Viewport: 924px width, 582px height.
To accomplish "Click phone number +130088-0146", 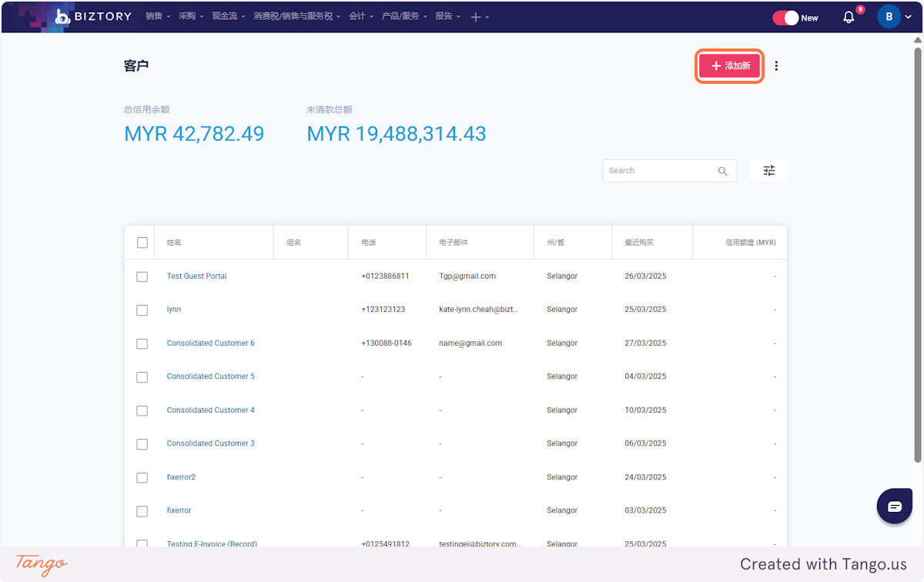I will click(x=387, y=343).
